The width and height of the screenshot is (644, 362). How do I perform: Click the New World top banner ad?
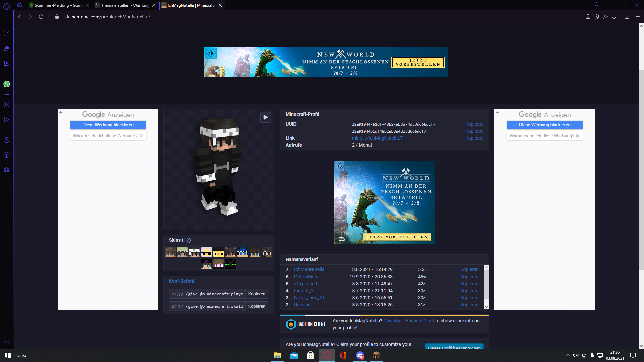point(326,62)
